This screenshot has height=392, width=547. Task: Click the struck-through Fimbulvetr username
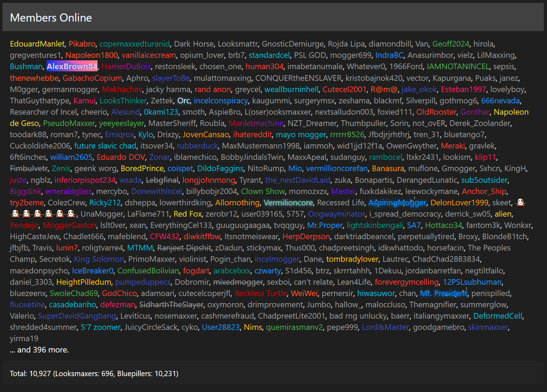[x=29, y=168]
